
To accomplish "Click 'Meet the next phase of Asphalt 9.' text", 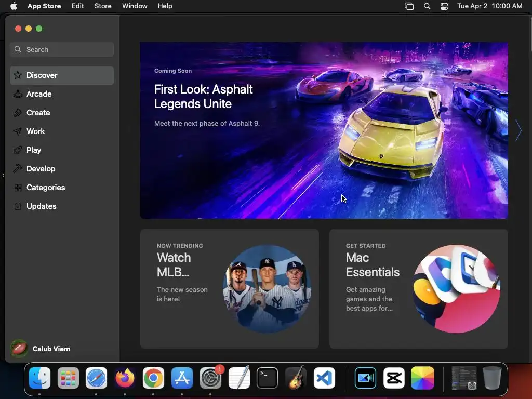I will 207,124.
